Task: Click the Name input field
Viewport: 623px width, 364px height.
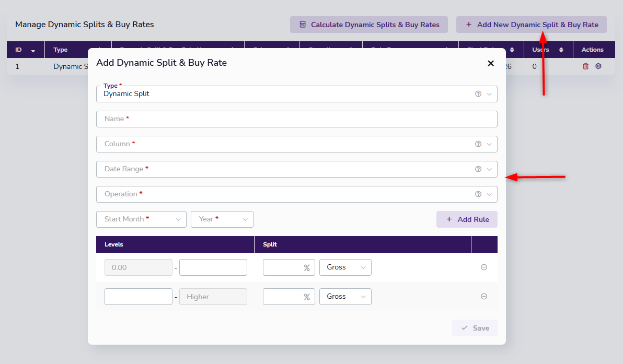Action: (296, 119)
